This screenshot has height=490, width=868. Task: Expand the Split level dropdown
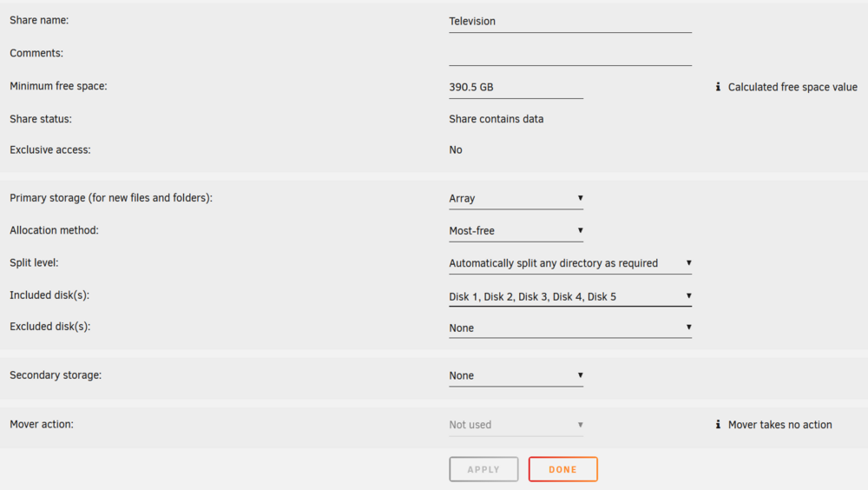tap(570, 263)
